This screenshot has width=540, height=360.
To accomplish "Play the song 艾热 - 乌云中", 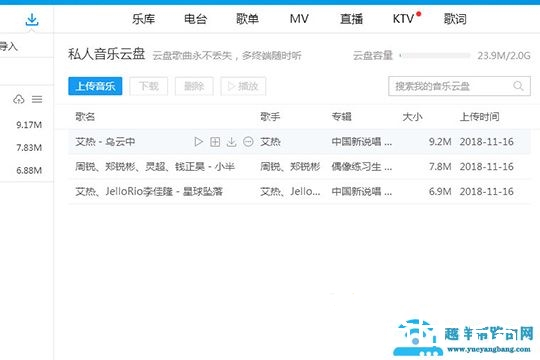I will pyautogui.click(x=198, y=142).
